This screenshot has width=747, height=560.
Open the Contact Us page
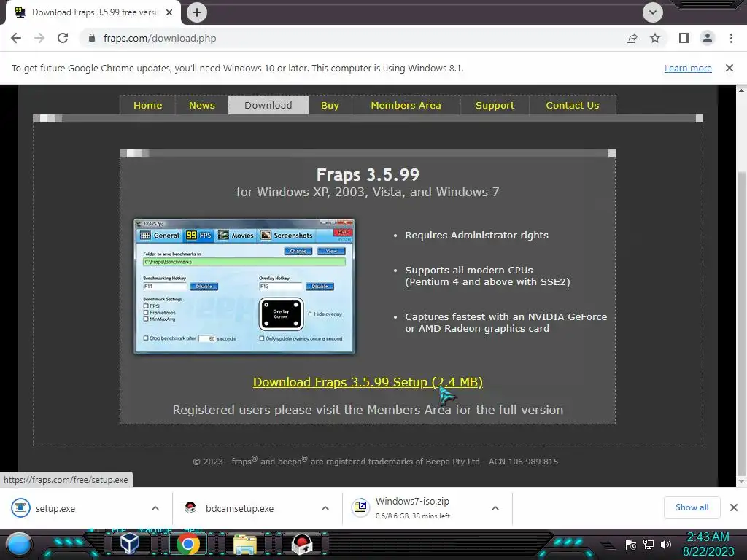[573, 105]
